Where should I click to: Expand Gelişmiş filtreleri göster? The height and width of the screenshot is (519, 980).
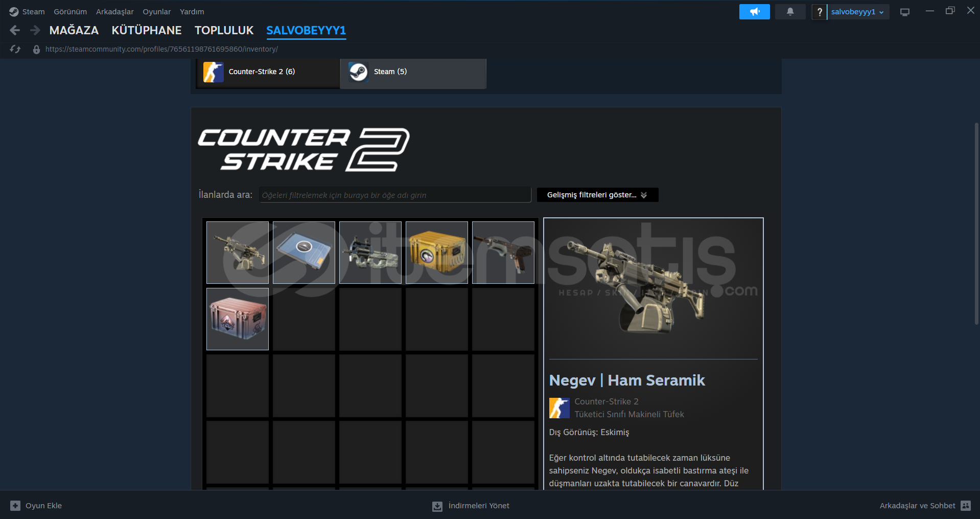click(597, 195)
